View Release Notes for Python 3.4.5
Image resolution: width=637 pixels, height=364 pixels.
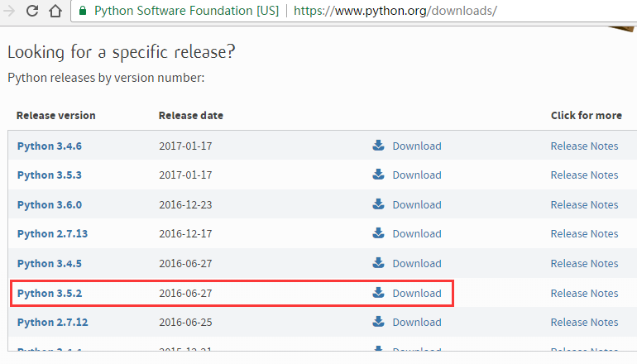click(x=584, y=264)
